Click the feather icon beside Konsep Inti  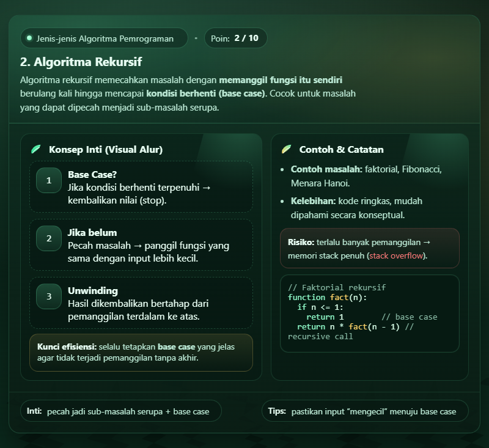pyautogui.click(x=36, y=150)
